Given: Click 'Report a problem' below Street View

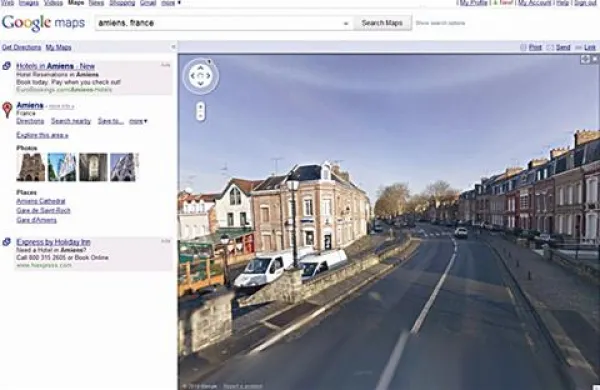Looking at the screenshot, I should pyautogui.click(x=243, y=386).
